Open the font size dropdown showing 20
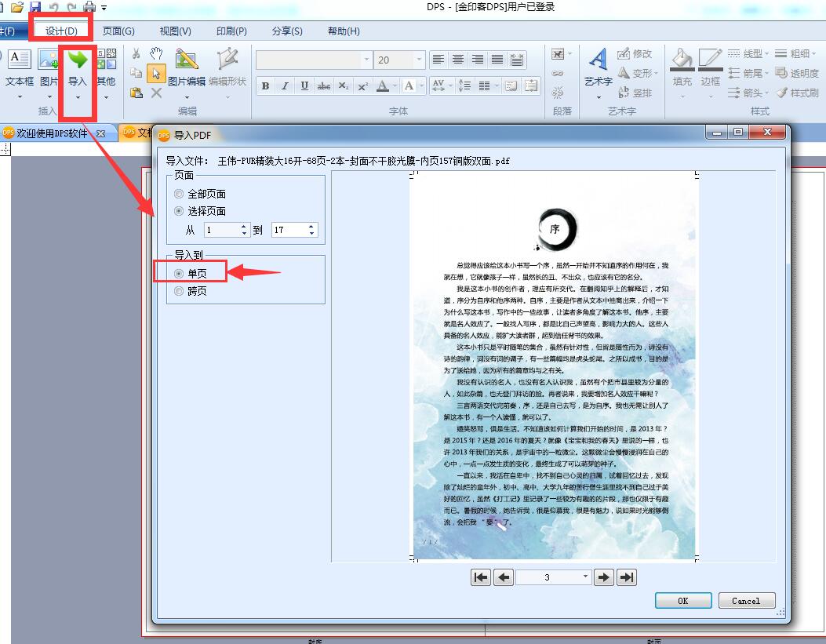 tap(420, 60)
